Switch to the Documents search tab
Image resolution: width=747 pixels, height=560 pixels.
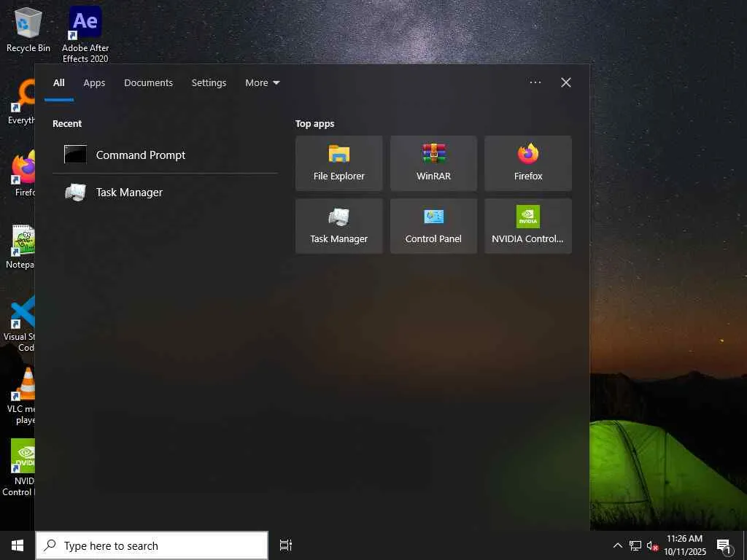148,83
